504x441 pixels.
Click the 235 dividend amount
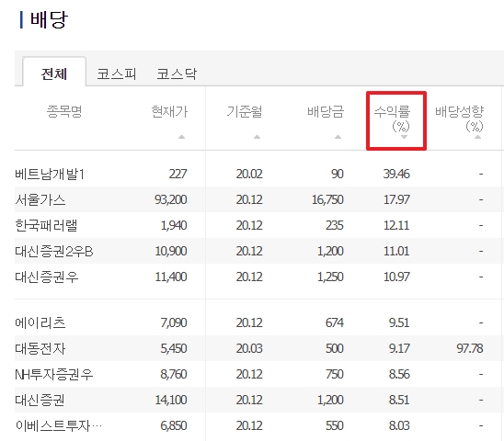[335, 225]
